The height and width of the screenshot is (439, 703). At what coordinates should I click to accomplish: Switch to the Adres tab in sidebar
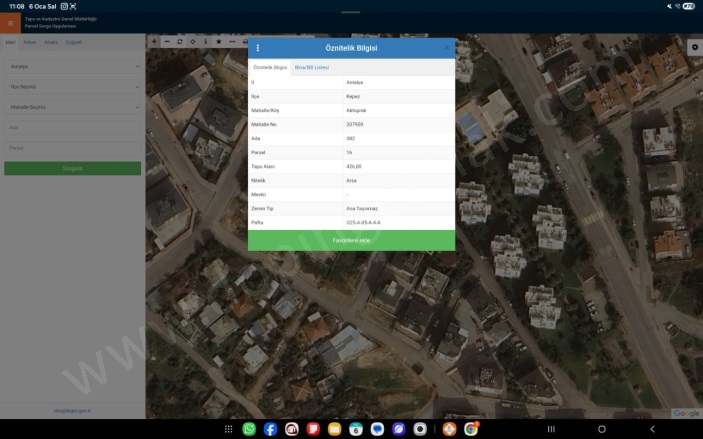click(x=30, y=43)
